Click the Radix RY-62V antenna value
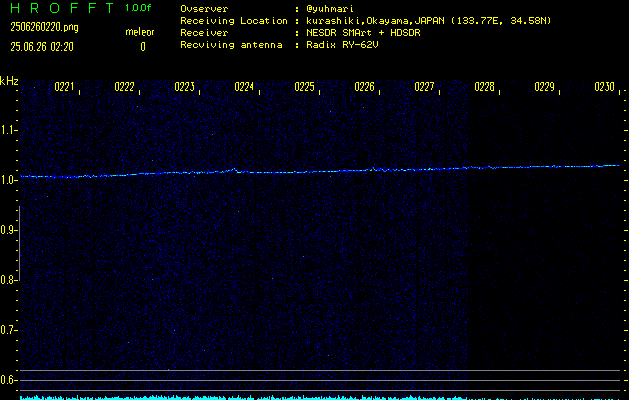This screenshot has height=400, width=629. [342, 45]
